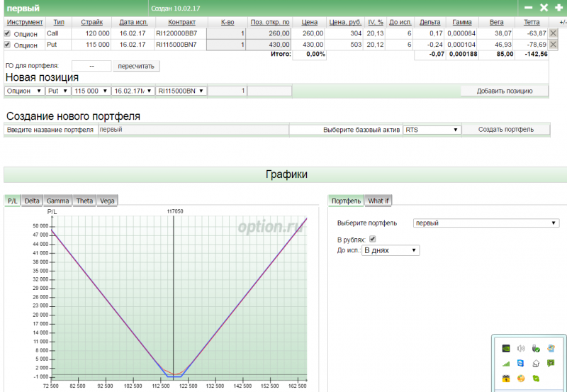Viewport: 567px width, 392px height.
Task: Sort by 'Дельта' column header
Action: [x=430, y=22]
